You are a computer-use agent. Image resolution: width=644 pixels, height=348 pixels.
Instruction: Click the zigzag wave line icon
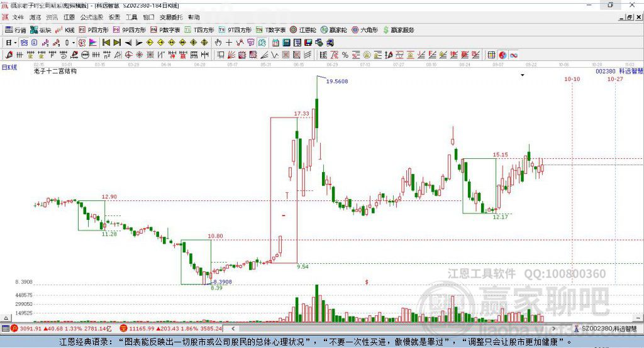(x=240, y=43)
